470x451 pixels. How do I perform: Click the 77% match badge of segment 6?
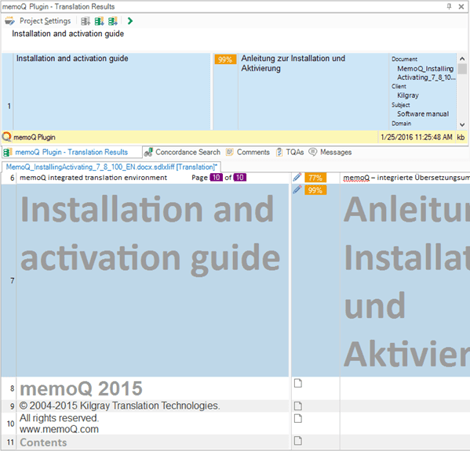[x=315, y=178]
